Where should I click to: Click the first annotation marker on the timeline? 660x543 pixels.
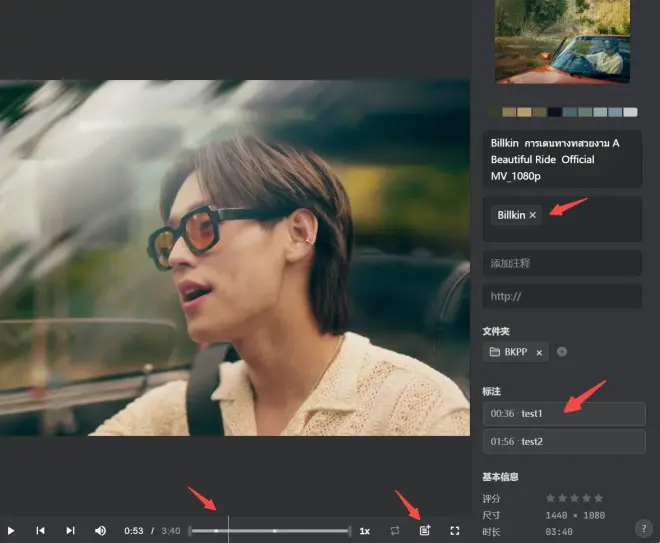point(216,531)
